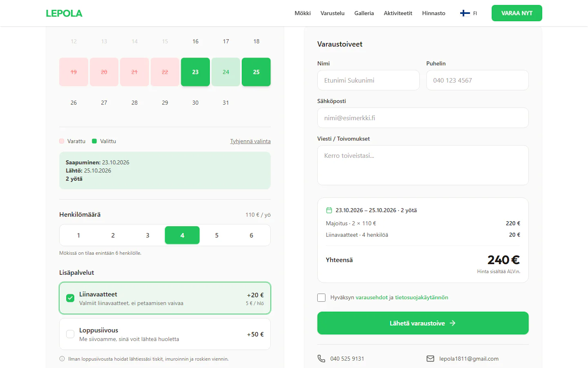Screen dimensions: 588x368
Task: Select day 23 in the calendar
Action: tap(195, 72)
